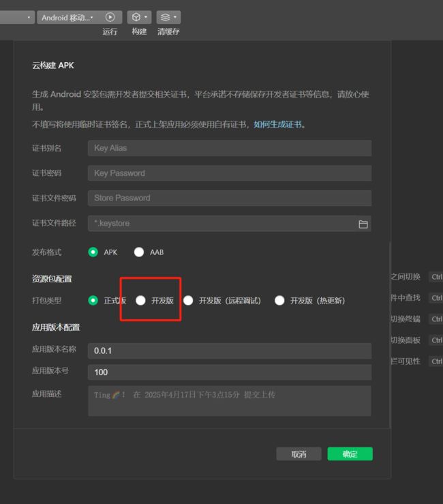This screenshot has width=443, height=504.
Task: Click the 取消 button
Action: (x=299, y=454)
